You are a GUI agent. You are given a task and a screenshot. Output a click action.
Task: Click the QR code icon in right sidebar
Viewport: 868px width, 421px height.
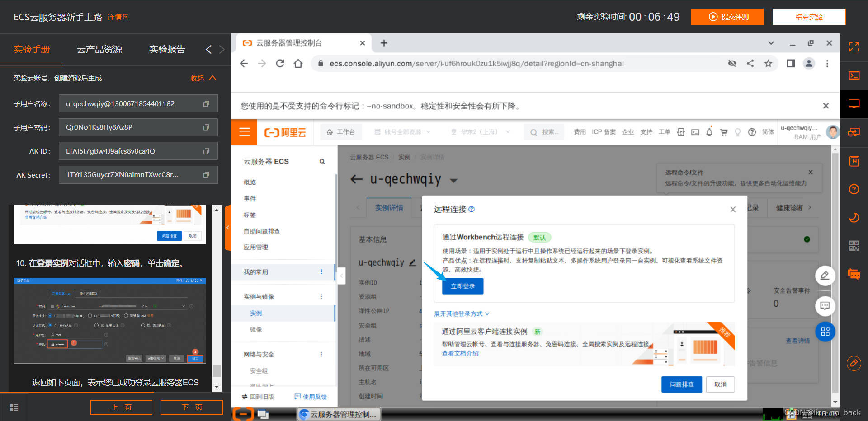pyautogui.click(x=854, y=246)
